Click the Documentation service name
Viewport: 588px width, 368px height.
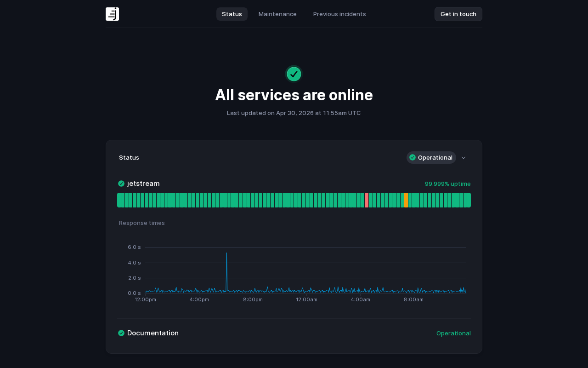tap(153, 333)
